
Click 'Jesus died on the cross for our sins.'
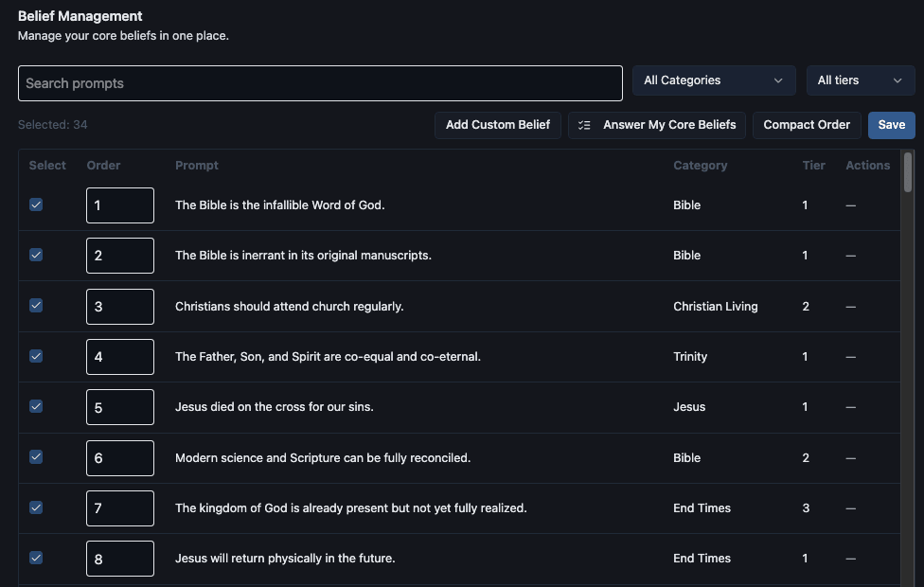coord(274,407)
